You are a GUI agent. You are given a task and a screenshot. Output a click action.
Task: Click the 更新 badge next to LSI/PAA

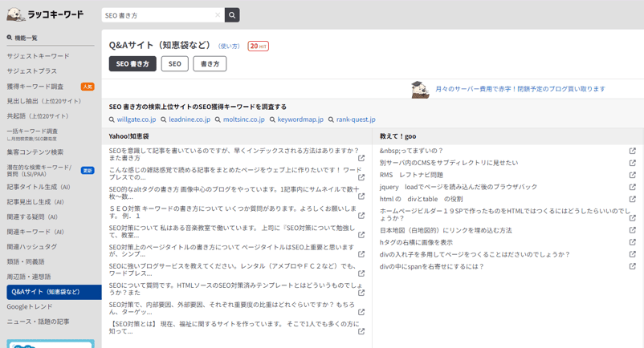(x=88, y=171)
